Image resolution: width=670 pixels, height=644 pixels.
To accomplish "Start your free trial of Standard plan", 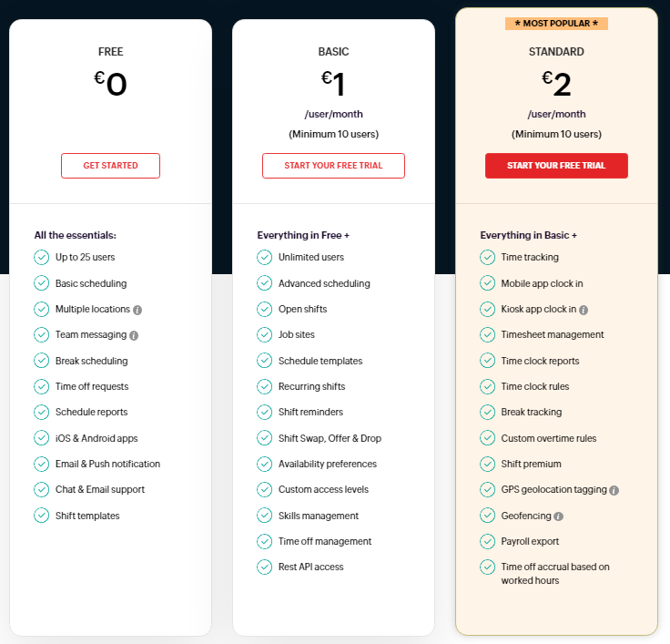I will point(556,166).
